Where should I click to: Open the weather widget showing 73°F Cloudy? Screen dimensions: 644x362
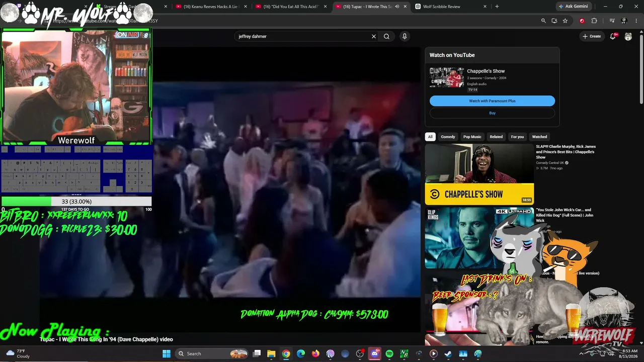pyautogui.click(x=18, y=353)
